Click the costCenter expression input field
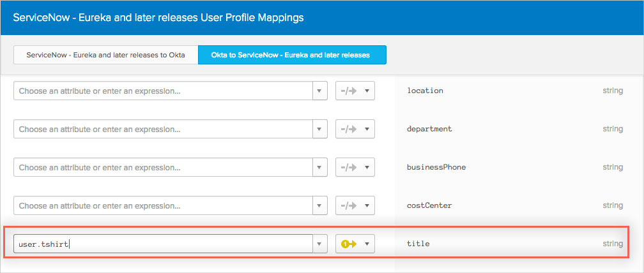 pyautogui.click(x=163, y=205)
